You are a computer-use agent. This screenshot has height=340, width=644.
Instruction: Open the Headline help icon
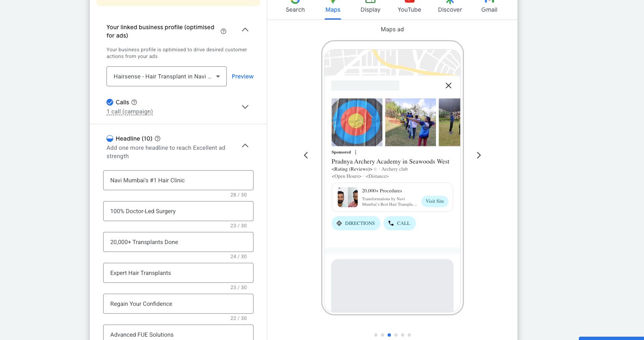(157, 139)
